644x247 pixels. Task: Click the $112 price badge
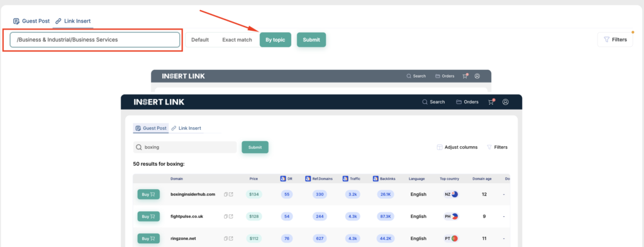tap(254, 238)
